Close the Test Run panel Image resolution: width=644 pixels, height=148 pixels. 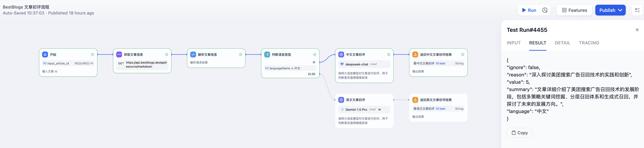[x=637, y=30]
